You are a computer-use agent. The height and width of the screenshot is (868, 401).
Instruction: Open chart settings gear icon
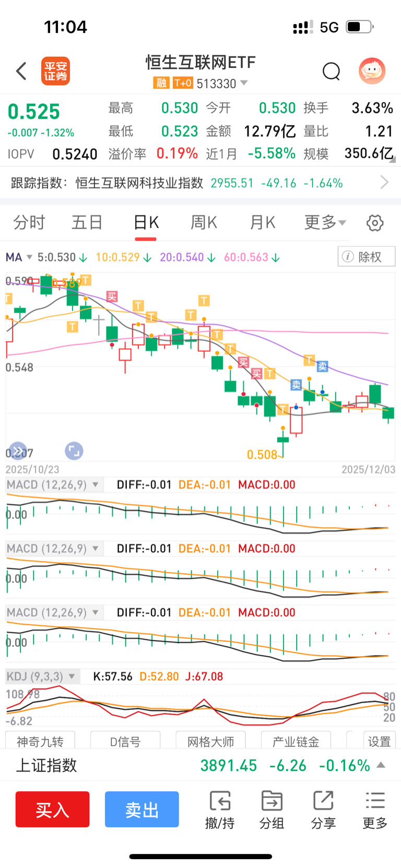[375, 223]
